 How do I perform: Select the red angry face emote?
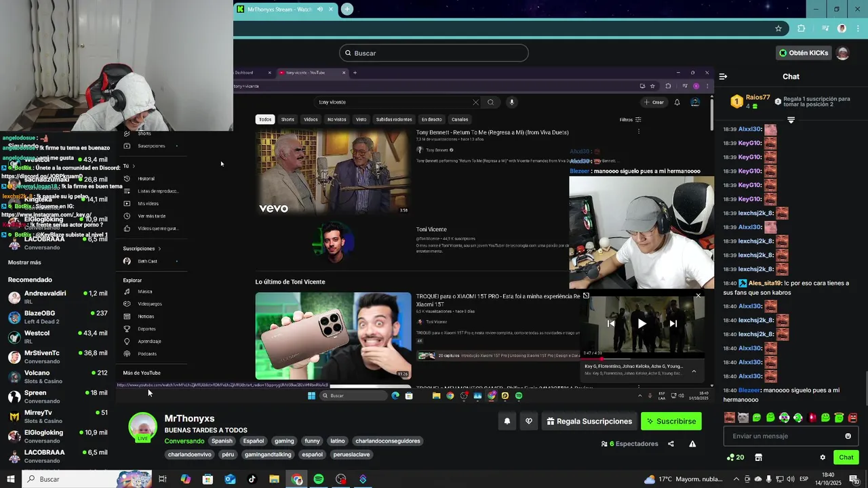(852, 418)
